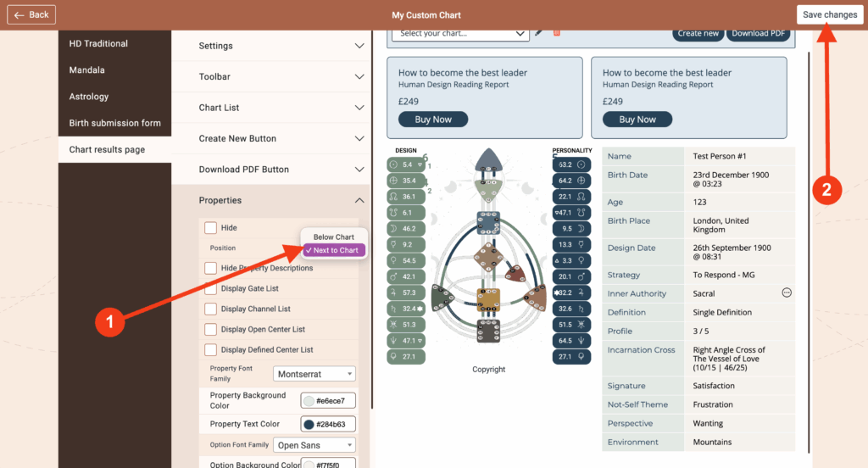The height and width of the screenshot is (468, 868).
Task: Switch to the Birth submission form tab
Action: click(x=114, y=123)
